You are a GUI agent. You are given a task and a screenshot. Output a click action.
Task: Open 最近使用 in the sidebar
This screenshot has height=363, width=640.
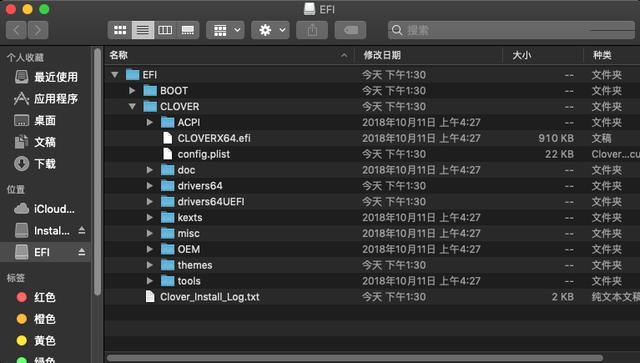coord(46,77)
